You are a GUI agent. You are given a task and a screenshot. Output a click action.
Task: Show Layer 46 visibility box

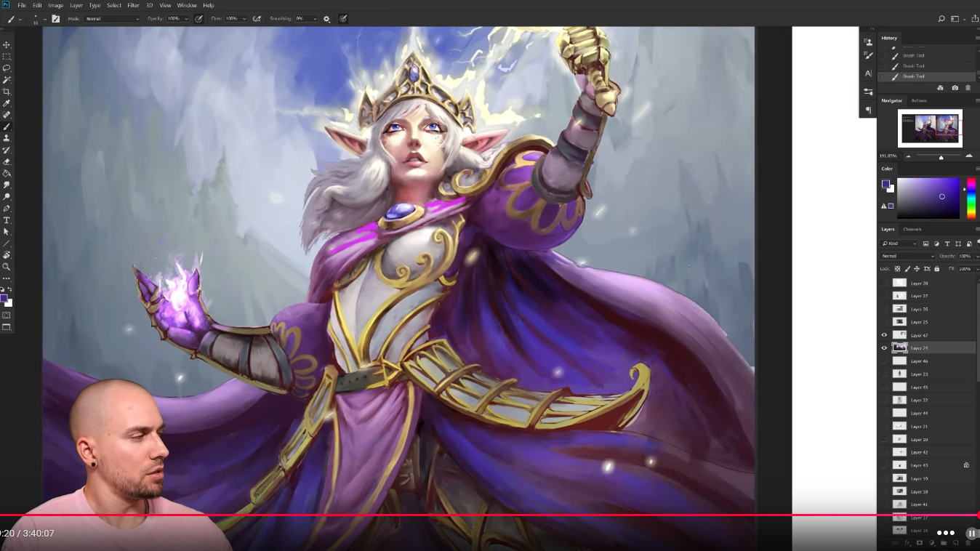(x=885, y=361)
